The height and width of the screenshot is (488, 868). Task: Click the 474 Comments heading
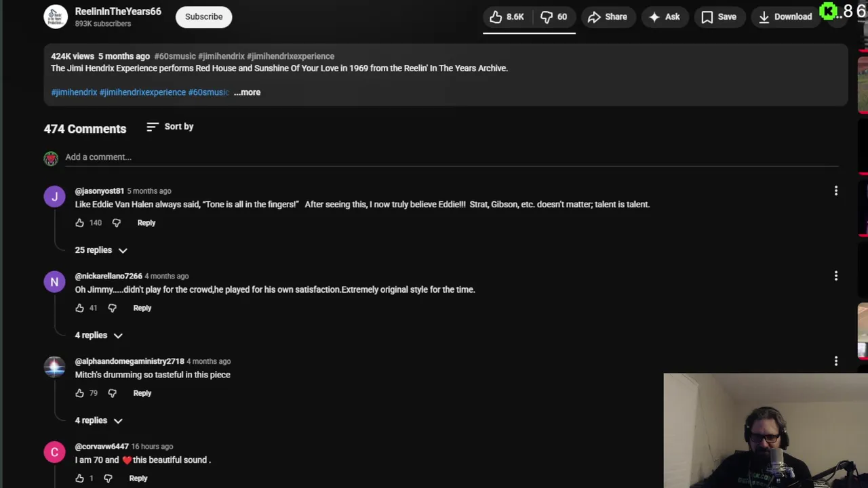coord(85,129)
